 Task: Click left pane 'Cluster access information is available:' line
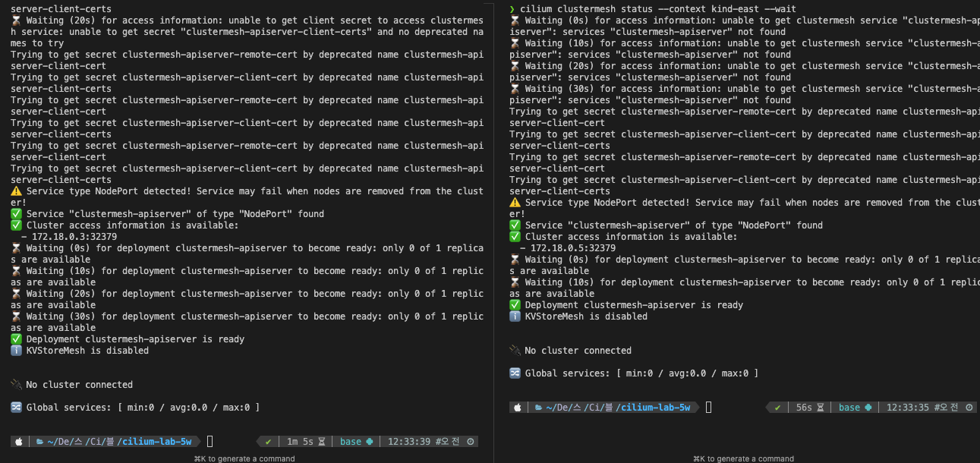coord(132,225)
